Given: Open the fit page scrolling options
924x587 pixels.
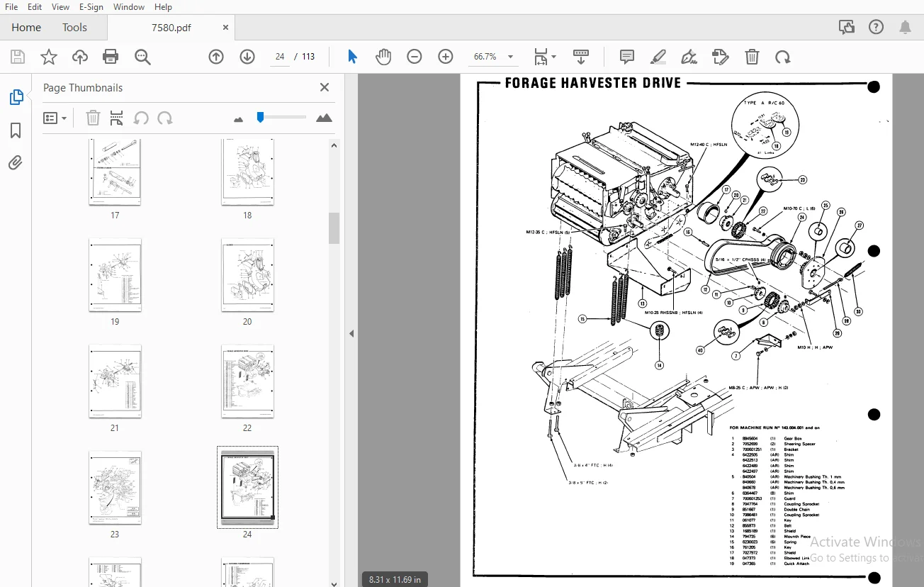Looking at the screenshot, I should (x=545, y=57).
